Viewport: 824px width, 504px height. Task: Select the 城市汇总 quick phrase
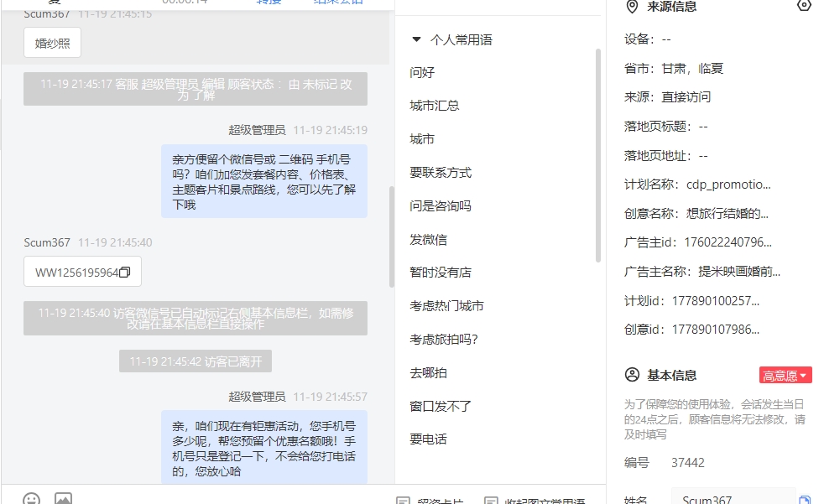[x=435, y=106]
